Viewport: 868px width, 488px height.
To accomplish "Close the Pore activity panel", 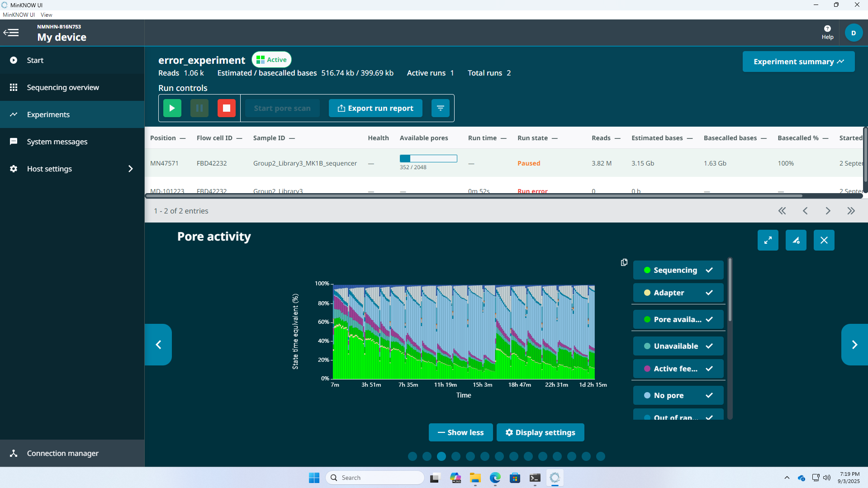I will [824, 240].
